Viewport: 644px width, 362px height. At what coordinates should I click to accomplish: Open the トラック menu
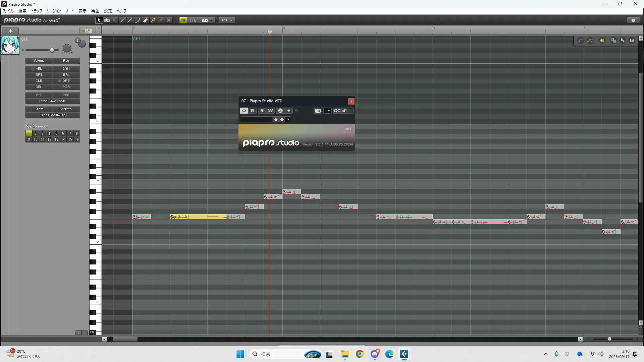tap(37, 11)
